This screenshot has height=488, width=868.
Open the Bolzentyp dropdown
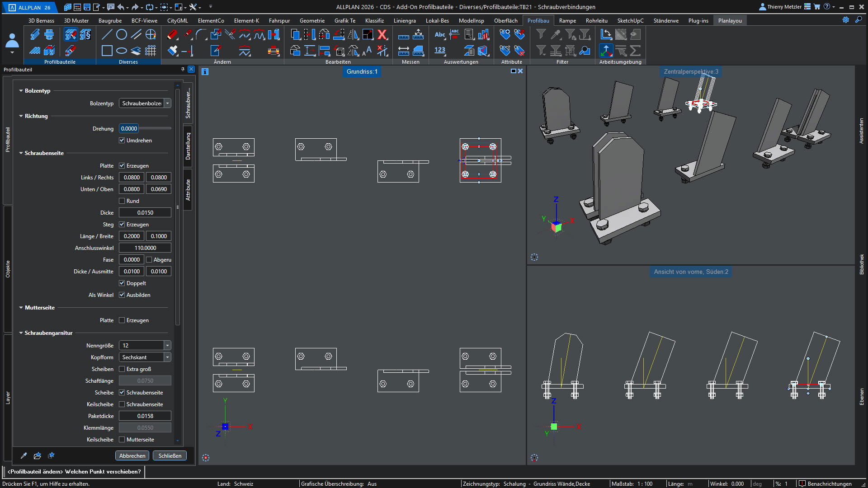coord(168,103)
